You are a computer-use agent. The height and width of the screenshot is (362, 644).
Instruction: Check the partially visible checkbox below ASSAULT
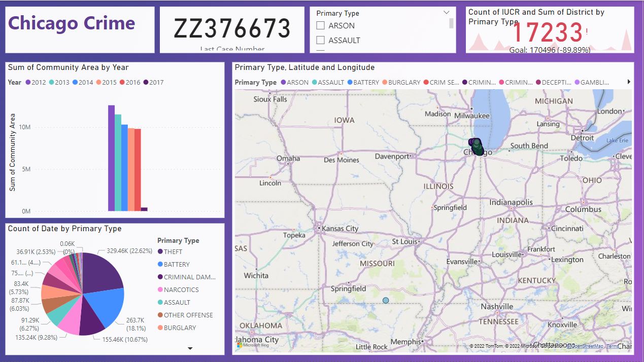point(319,51)
